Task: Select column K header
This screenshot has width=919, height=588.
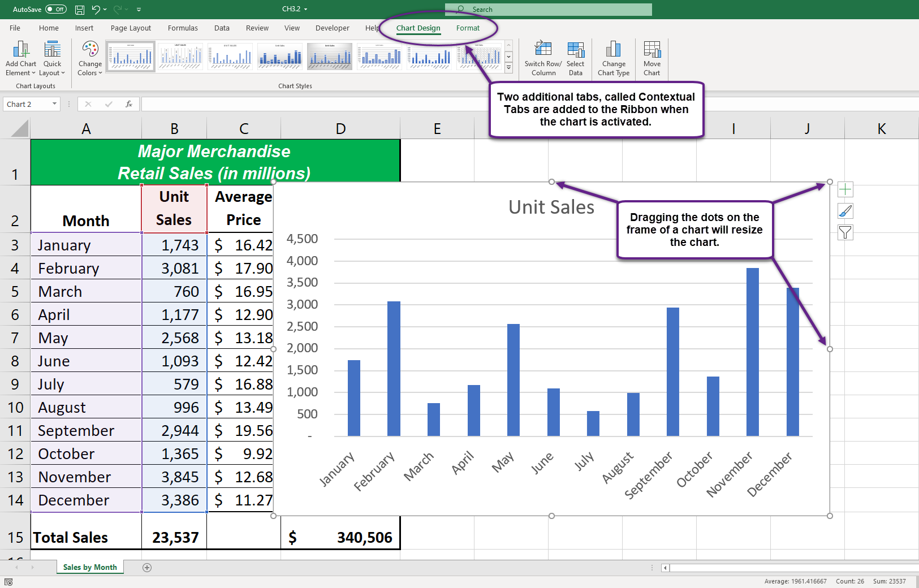Action: 881,129
